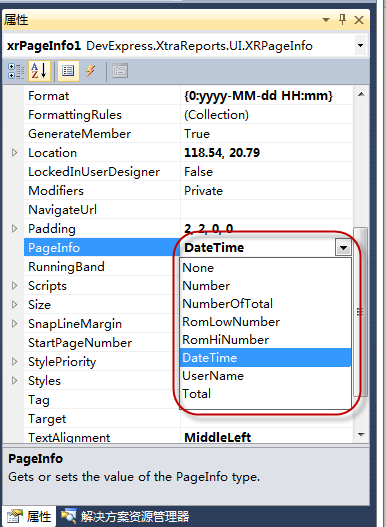386x527 pixels.
Task: Close the properties panel
Action: pyautogui.click(x=359, y=20)
